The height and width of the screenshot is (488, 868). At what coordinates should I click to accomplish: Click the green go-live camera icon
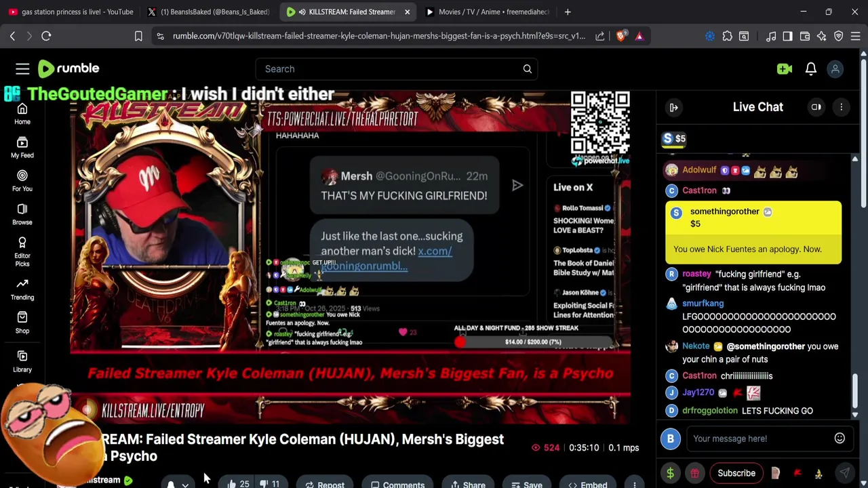(785, 68)
